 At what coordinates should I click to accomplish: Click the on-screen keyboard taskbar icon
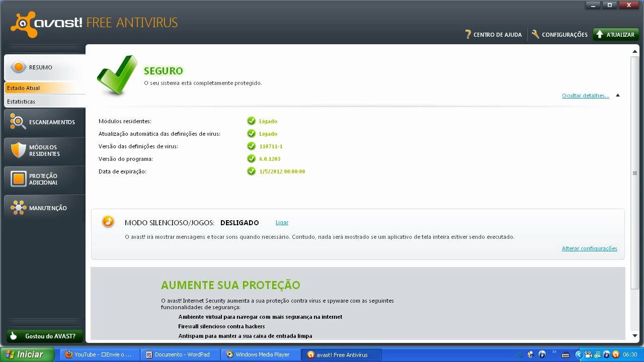pos(566,354)
